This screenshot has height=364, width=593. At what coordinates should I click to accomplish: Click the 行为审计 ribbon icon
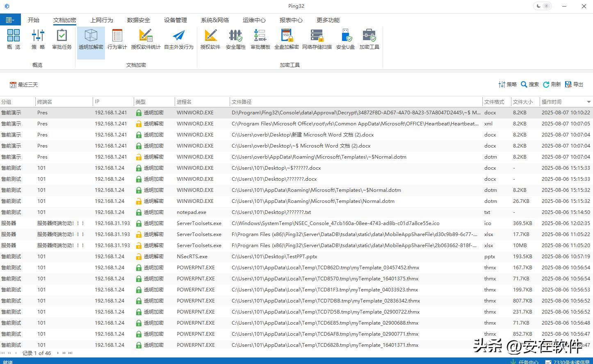tap(117, 40)
